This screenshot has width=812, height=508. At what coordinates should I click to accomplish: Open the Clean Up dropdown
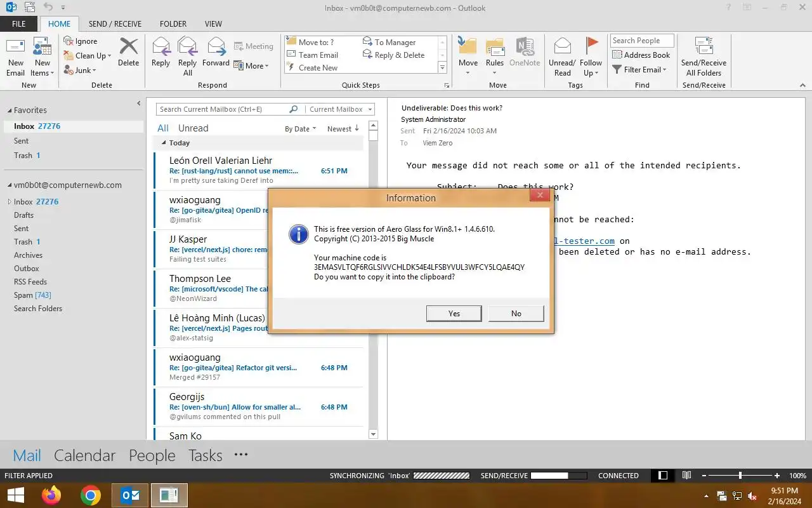(x=88, y=56)
